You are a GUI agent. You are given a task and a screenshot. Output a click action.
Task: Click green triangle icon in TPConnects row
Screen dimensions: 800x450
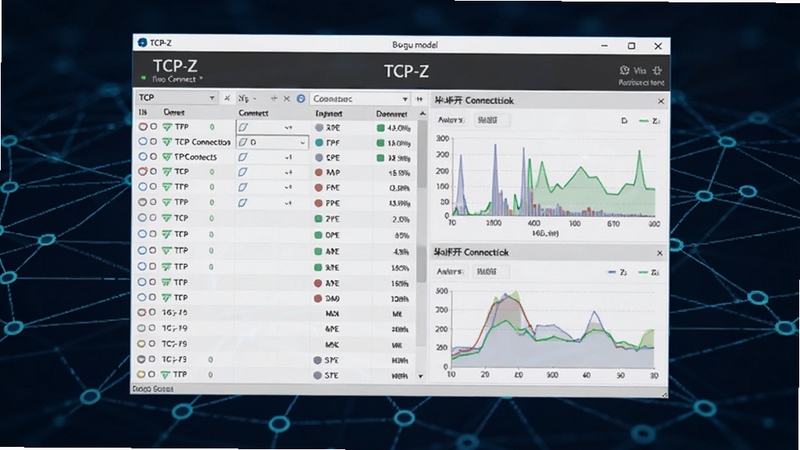[167, 157]
